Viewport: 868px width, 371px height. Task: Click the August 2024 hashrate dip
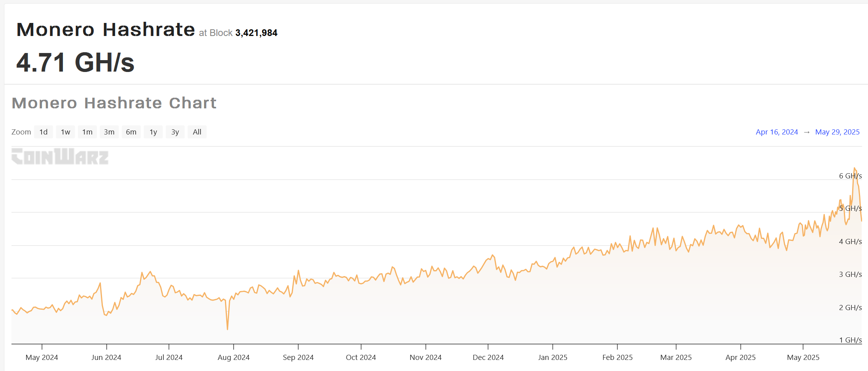(x=227, y=329)
